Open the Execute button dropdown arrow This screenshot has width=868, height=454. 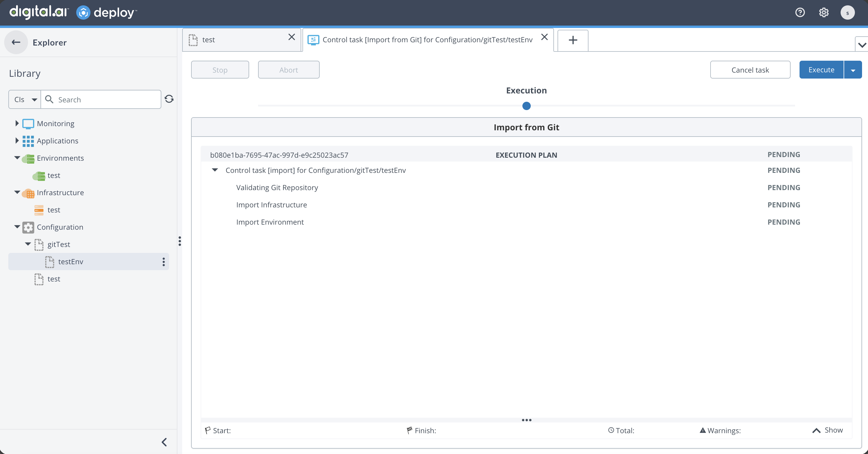(x=853, y=69)
